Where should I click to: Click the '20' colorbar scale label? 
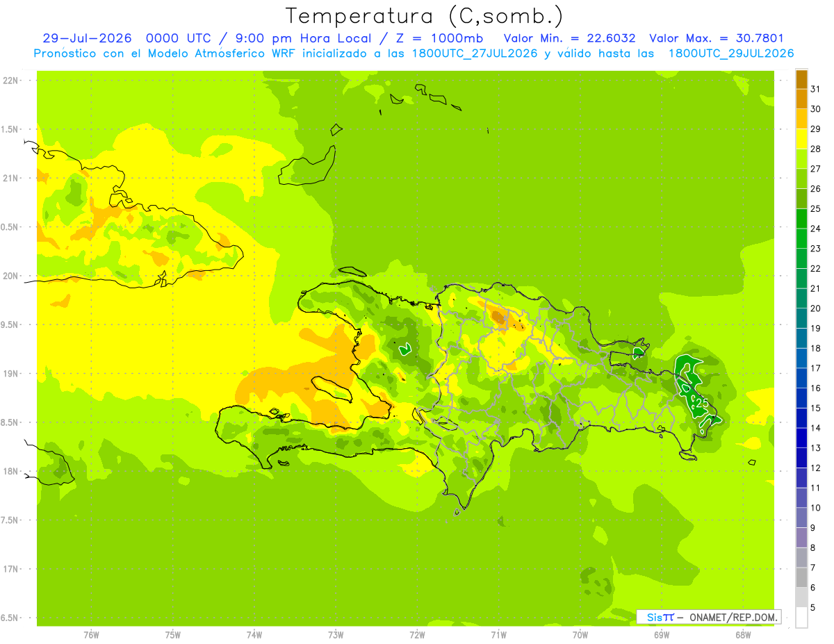816,308
